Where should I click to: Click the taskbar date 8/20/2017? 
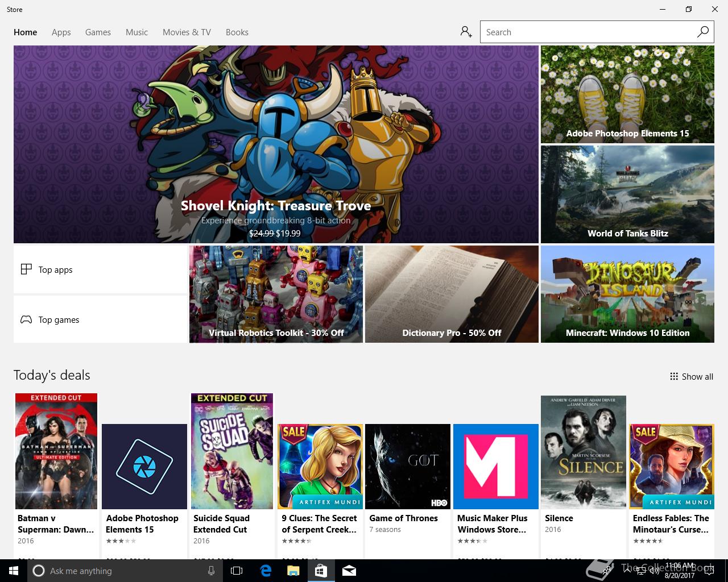pyautogui.click(x=680, y=575)
